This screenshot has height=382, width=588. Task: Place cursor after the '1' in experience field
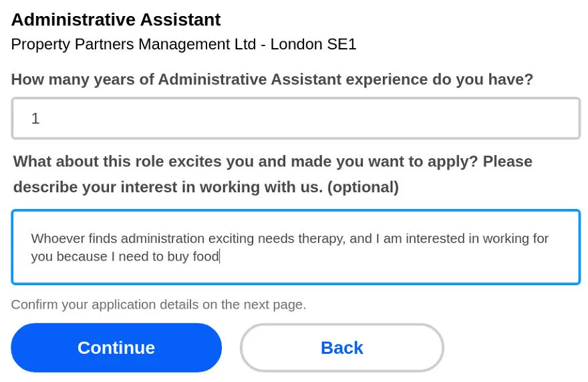point(40,118)
